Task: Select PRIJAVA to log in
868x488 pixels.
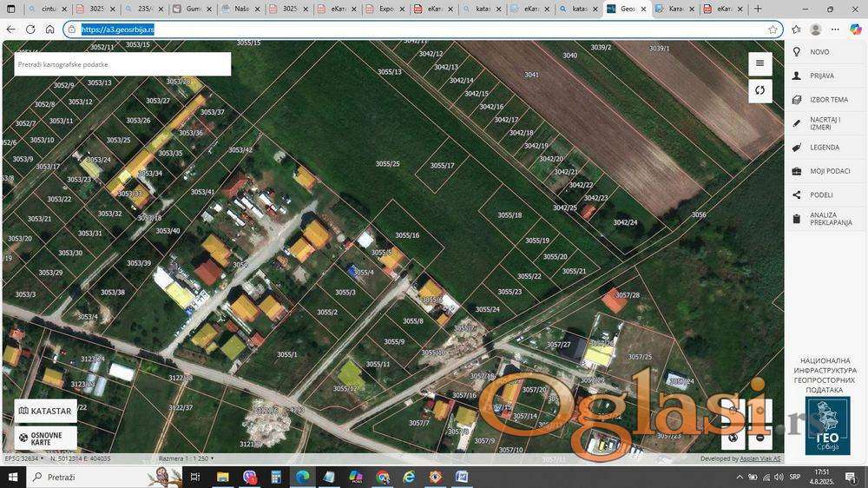Action: point(821,76)
